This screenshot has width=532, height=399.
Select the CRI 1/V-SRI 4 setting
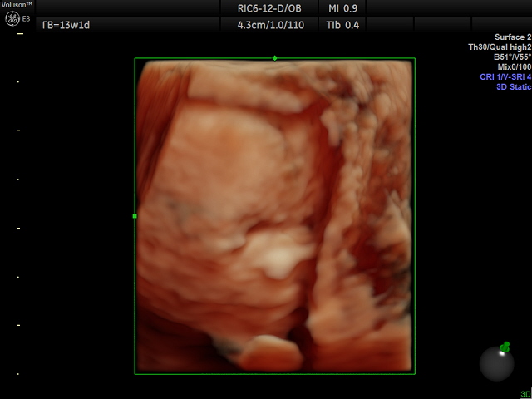pos(505,76)
